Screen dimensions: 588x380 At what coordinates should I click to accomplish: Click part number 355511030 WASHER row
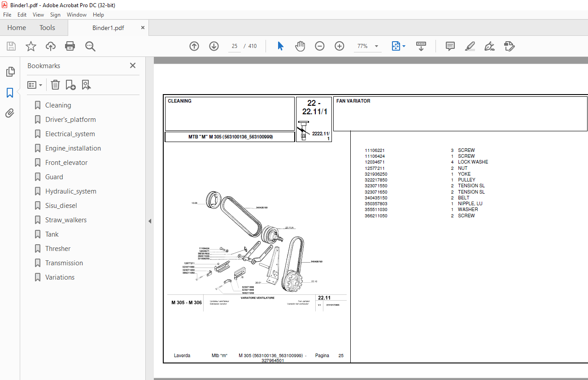pyautogui.click(x=422, y=209)
